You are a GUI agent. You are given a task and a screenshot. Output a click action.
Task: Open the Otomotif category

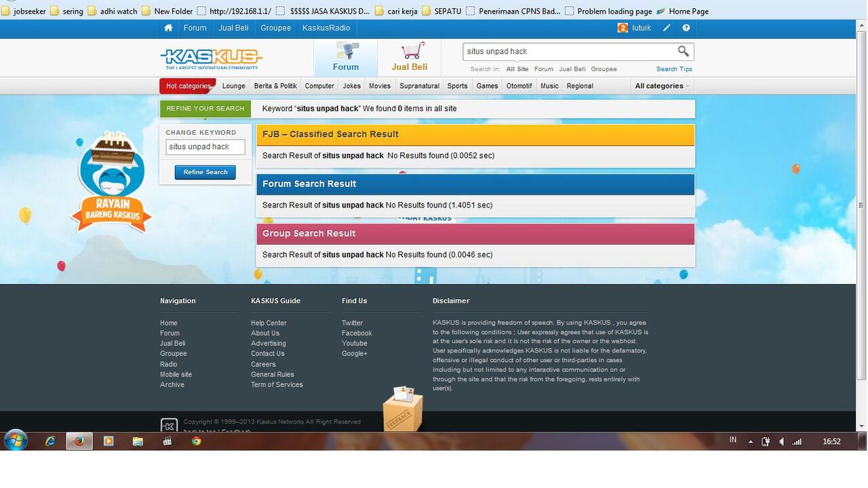(519, 86)
